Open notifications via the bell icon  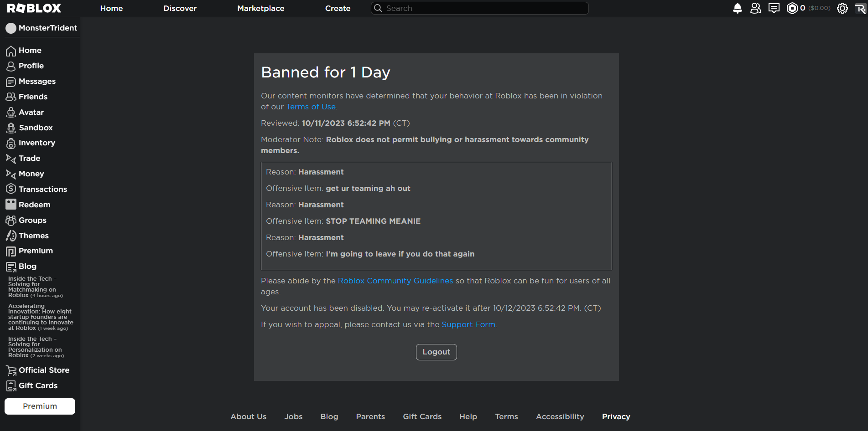coord(738,8)
